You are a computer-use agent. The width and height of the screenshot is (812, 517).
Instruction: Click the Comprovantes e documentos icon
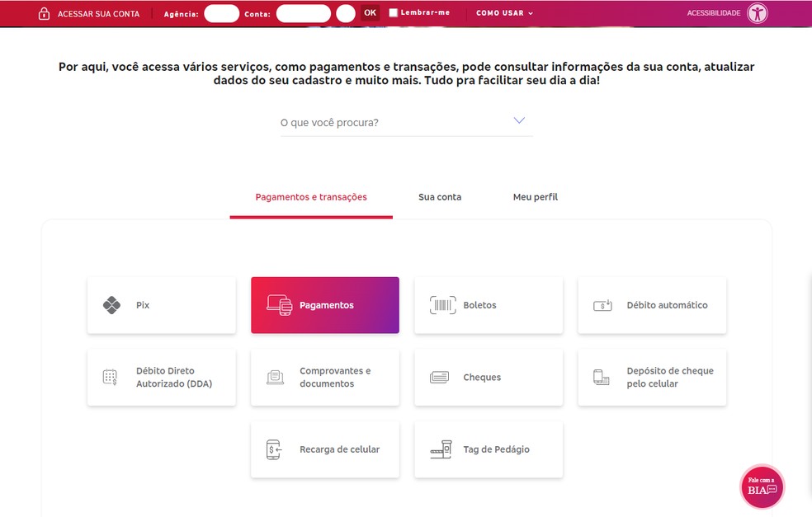(x=274, y=377)
